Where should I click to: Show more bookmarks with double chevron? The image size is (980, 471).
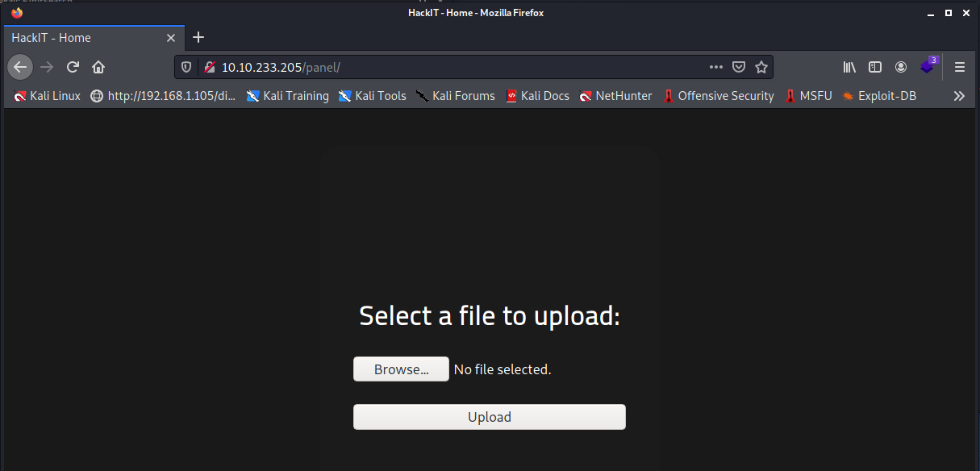point(959,96)
